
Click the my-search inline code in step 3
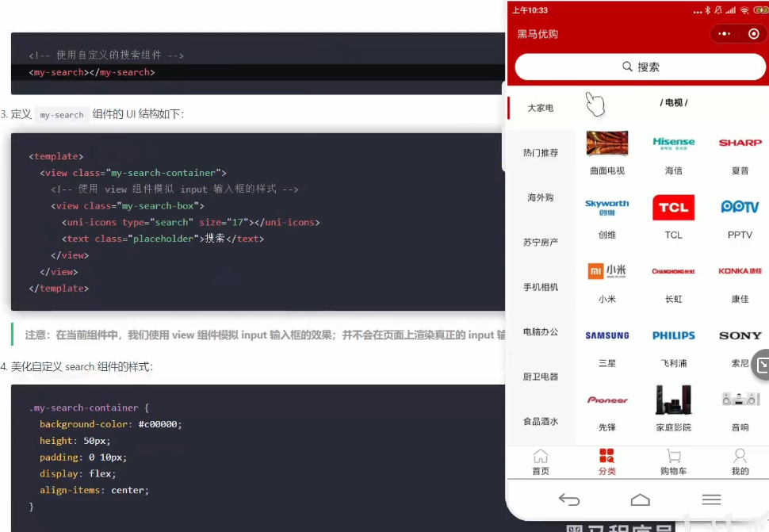62,115
